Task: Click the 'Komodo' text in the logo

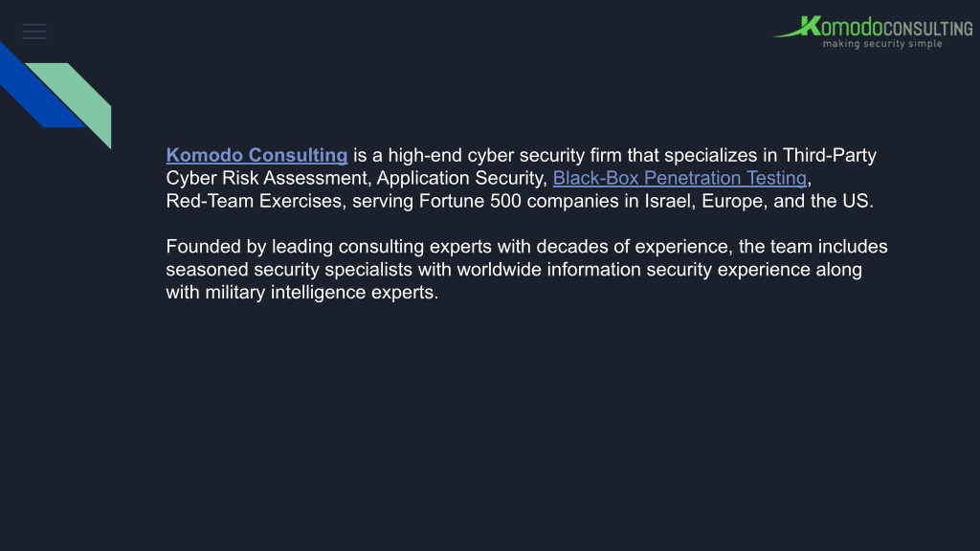Action: [841, 26]
